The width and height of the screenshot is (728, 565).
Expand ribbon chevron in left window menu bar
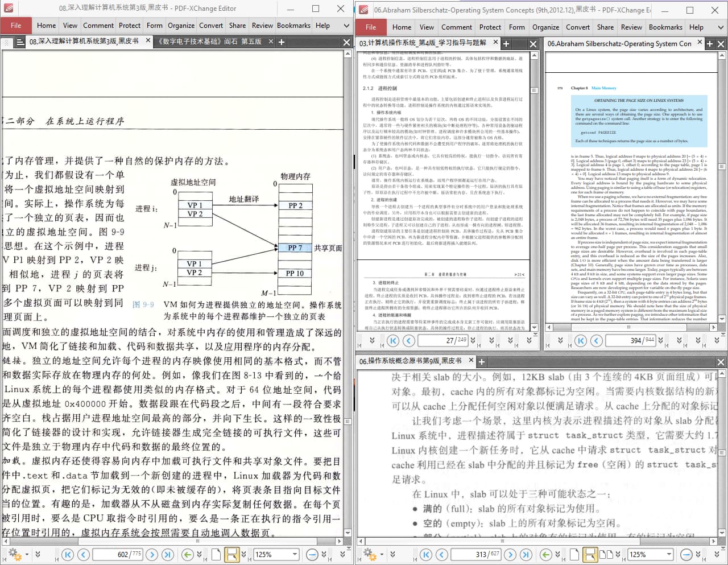[346, 26]
